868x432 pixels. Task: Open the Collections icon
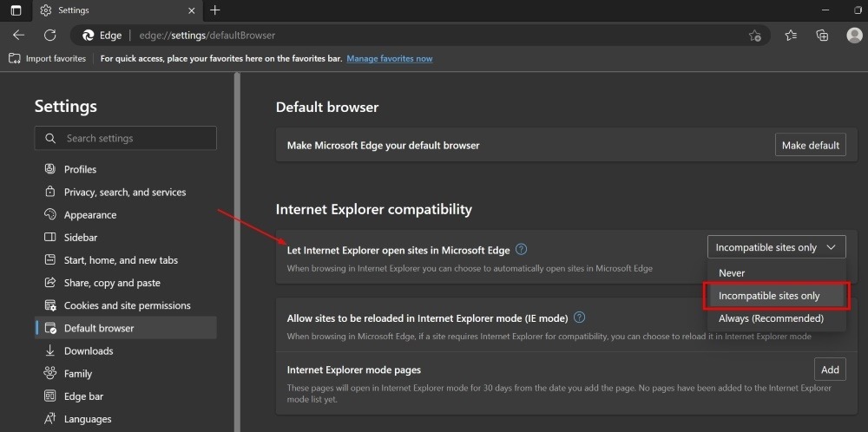[822, 36]
